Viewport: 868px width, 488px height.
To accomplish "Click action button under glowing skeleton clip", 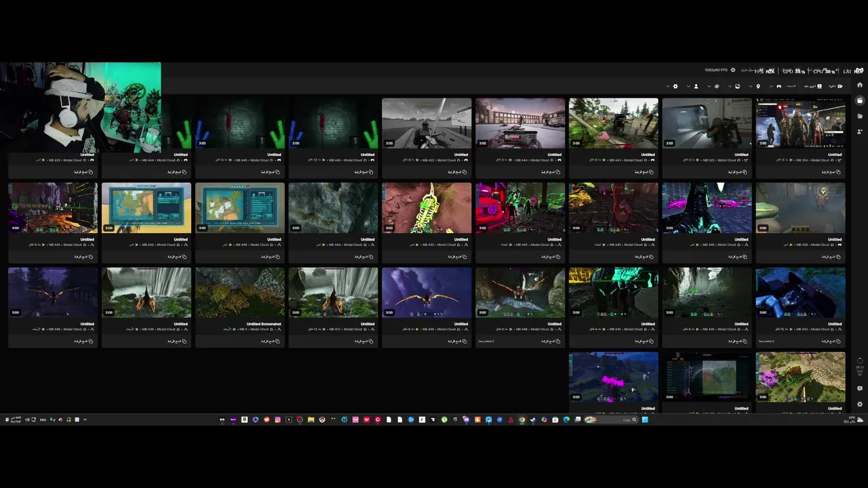I will click(x=457, y=256).
